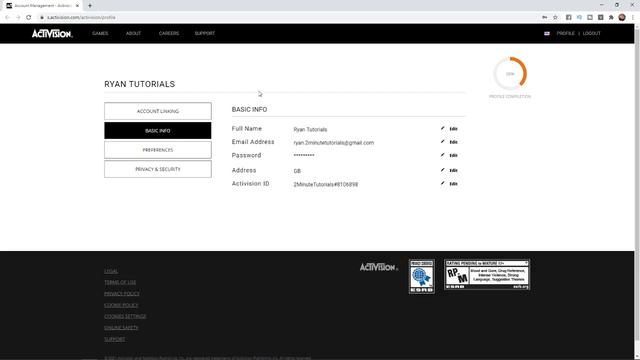
Task: Click Edit for Address
Action: [x=453, y=170]
